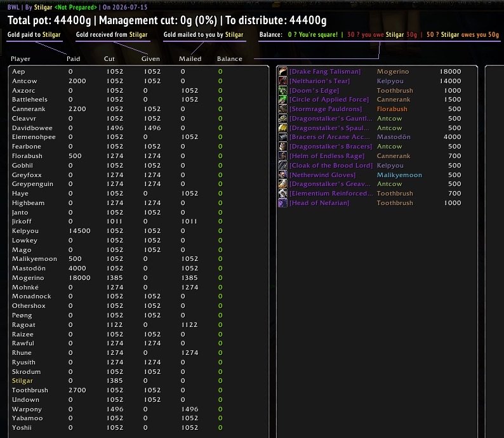Click the Given column header
Image resolution: width=504 pixels, height=438 pixels.
click(150, 59)
